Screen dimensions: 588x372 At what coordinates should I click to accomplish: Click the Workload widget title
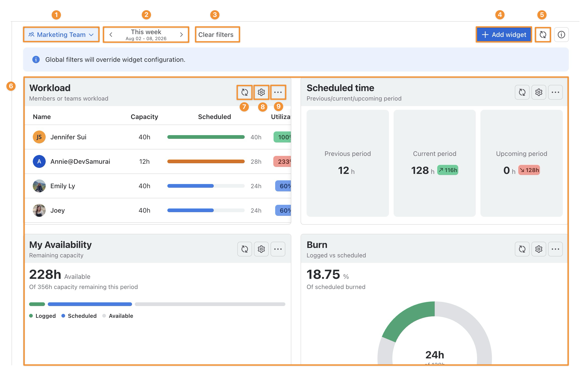pyautogui.click(x=50, y=88)
